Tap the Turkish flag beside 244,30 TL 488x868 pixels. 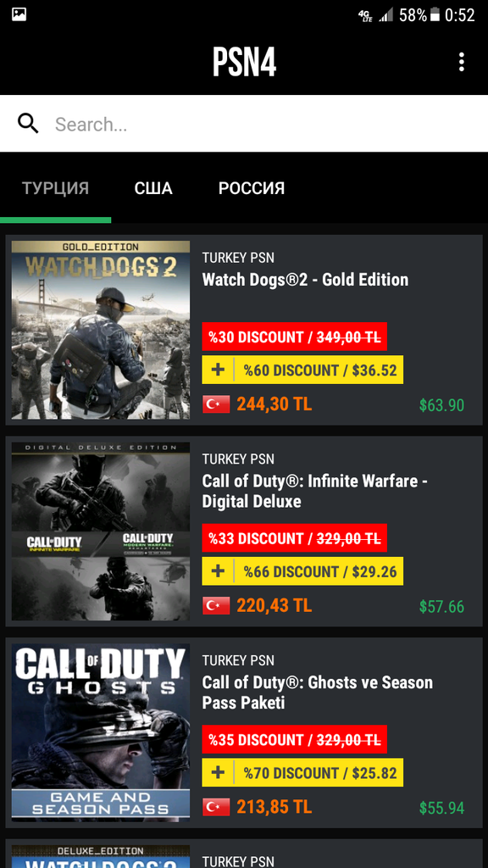pyautogui.click(x=216, y=404)
